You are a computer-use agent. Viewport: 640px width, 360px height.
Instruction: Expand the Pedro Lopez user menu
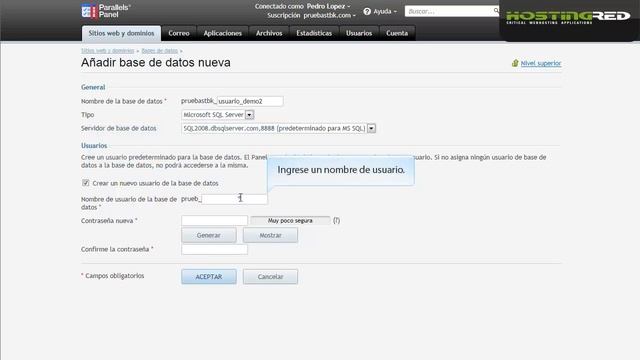pos(329,6)
